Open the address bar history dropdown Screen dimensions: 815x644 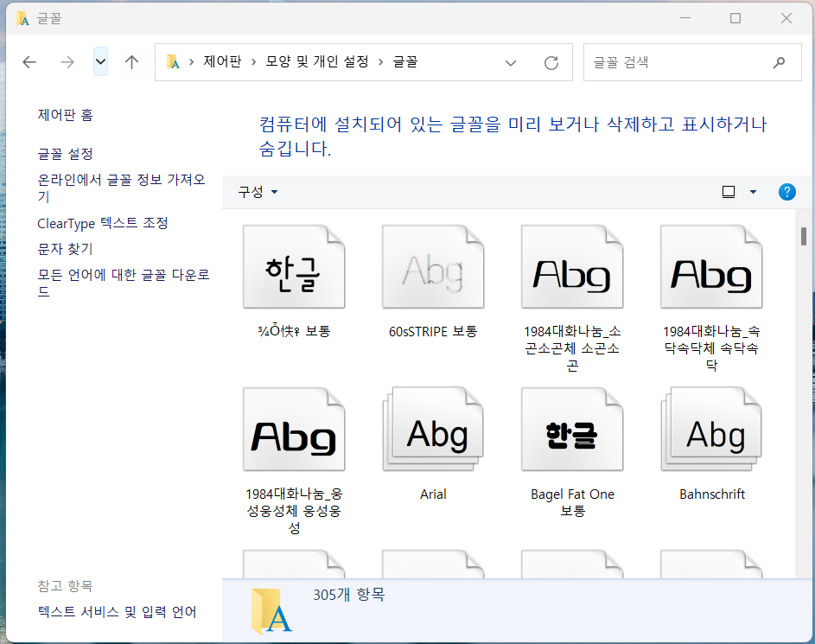coord(511,63)
